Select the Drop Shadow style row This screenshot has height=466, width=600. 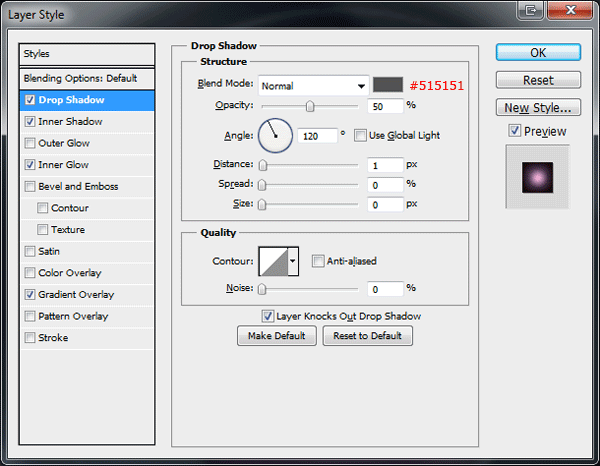87,100
